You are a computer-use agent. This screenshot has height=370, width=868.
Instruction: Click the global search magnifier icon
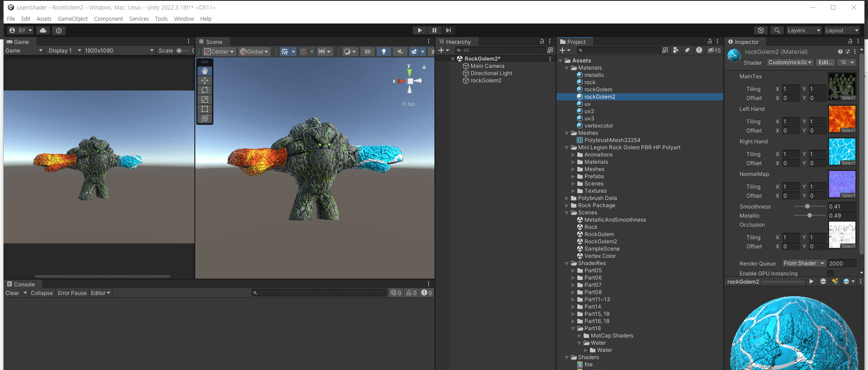pos(777,30)
